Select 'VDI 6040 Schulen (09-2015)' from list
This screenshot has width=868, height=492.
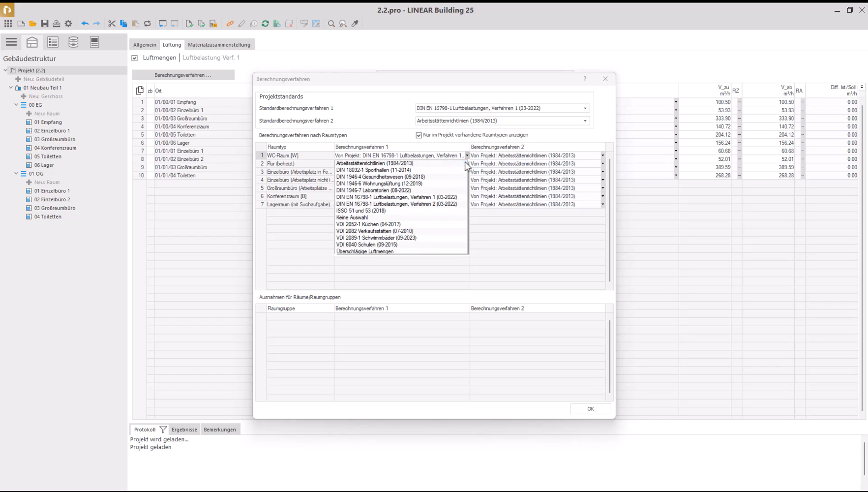pos(366,245)
